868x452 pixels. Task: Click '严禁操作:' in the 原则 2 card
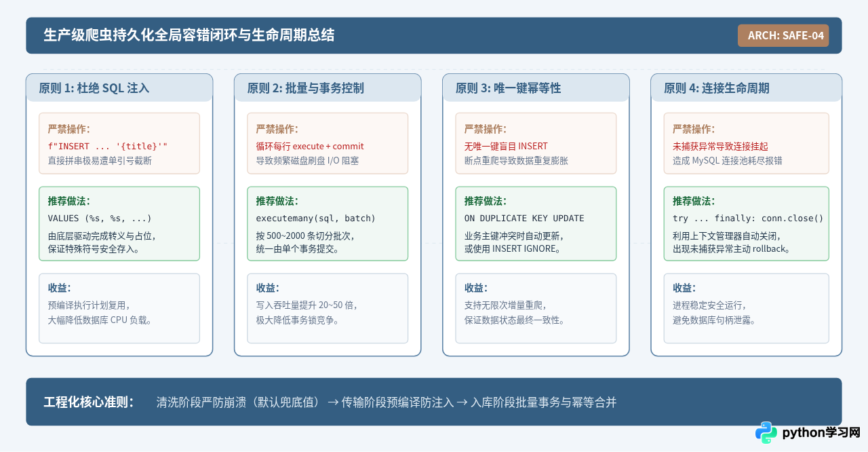277,129
